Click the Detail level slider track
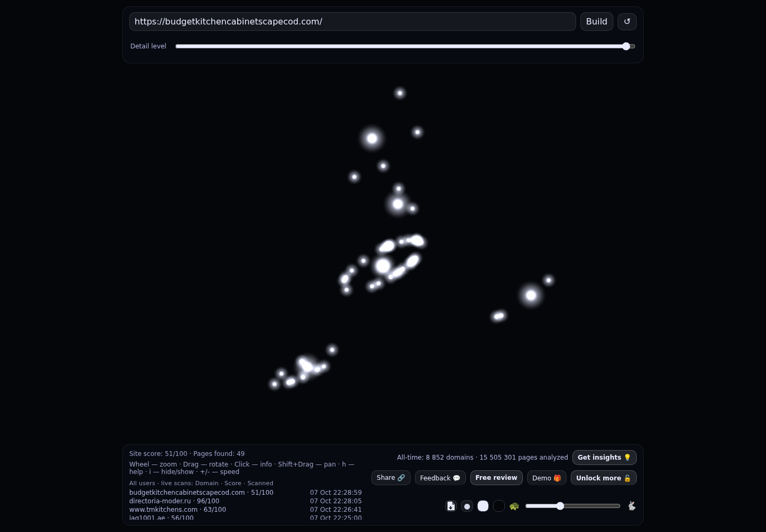 pyautogui.click(x=405, y=46)
